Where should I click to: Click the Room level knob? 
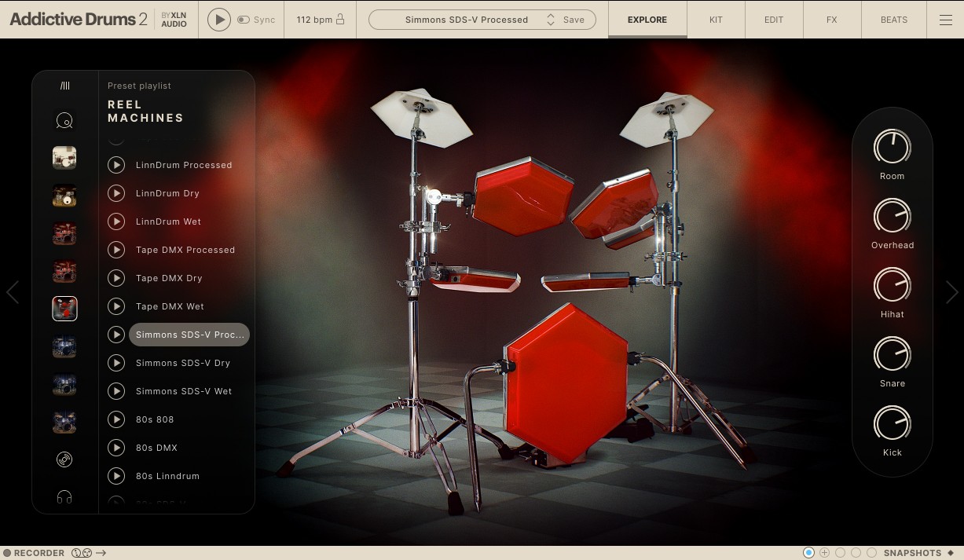coord(893,147)
